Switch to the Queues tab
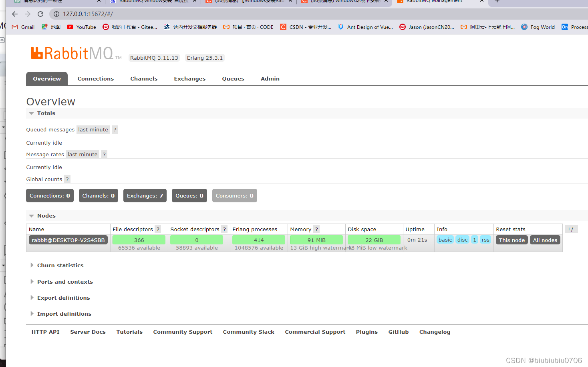The image size is (588, 367). point(233,79)
